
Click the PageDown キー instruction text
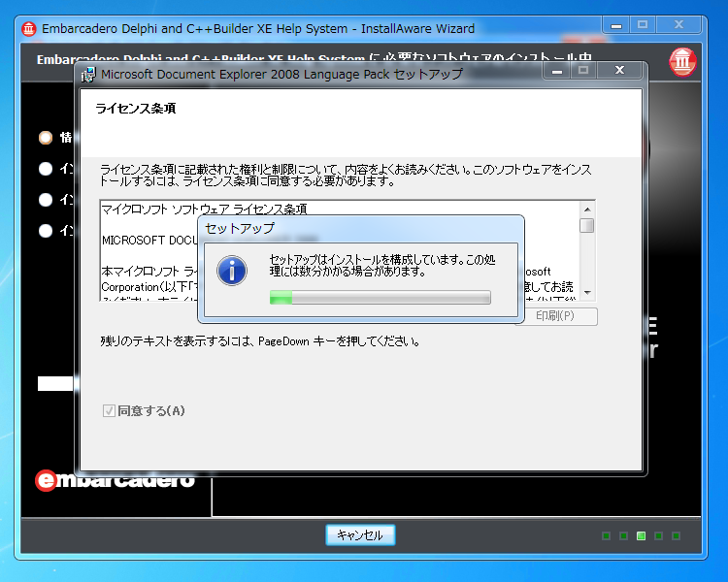coord(260,341)
